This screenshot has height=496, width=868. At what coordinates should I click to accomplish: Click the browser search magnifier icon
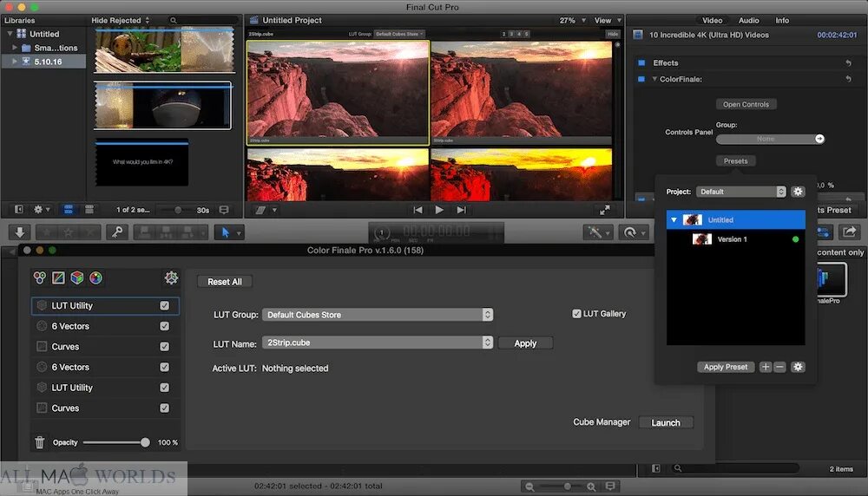174,21
